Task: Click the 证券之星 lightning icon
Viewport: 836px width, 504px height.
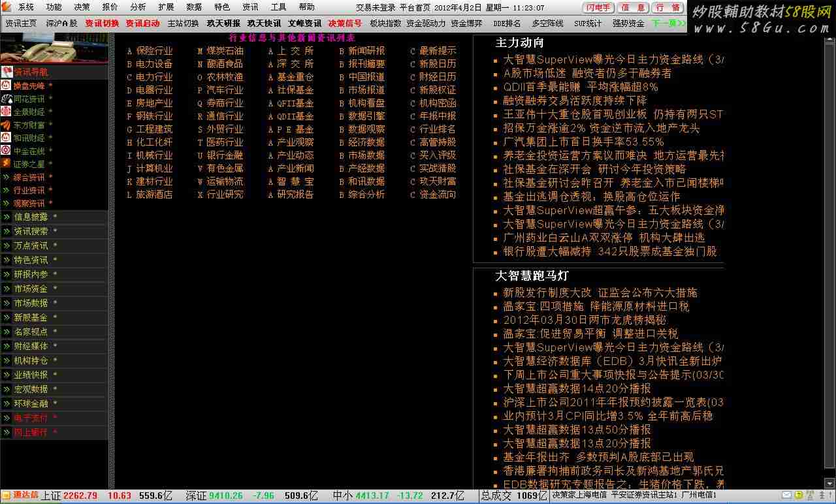Action: pos(7,164)
